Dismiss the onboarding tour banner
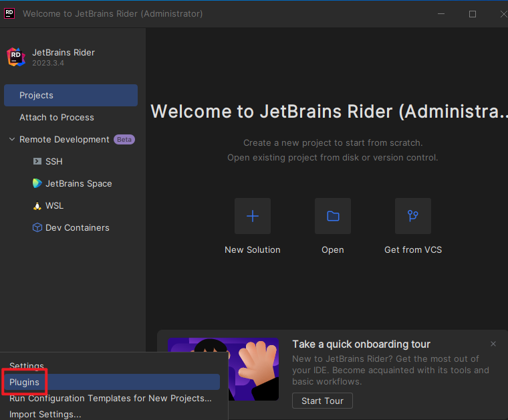508x420 pixels. (493, 344)
